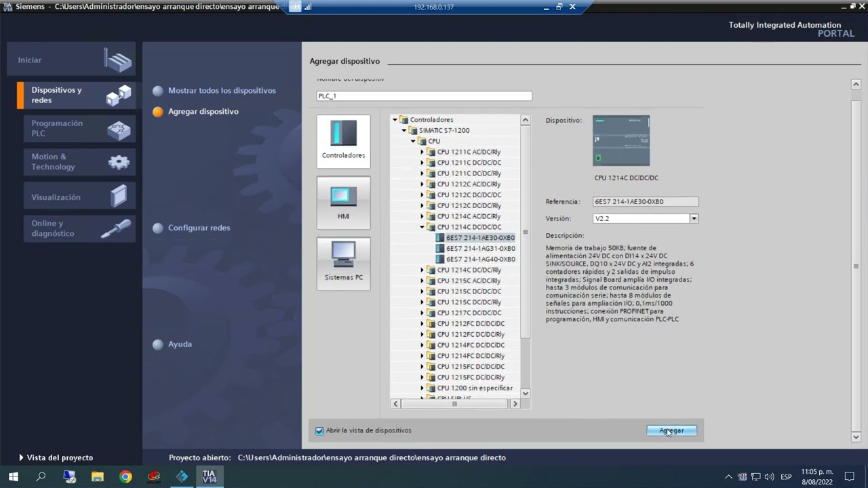
Task: Select CPU 1211C DC/DC/Rly row
Action: [x=469, y=174]
